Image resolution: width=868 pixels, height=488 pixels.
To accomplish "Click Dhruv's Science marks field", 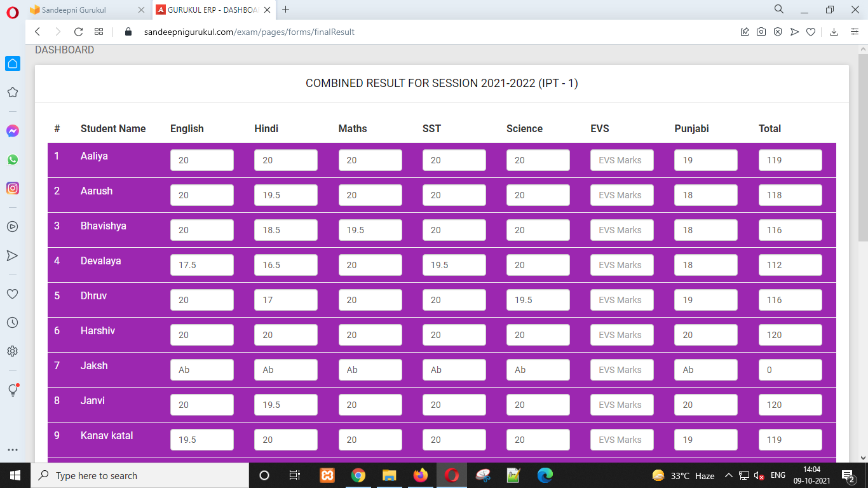I will [538, 300].
